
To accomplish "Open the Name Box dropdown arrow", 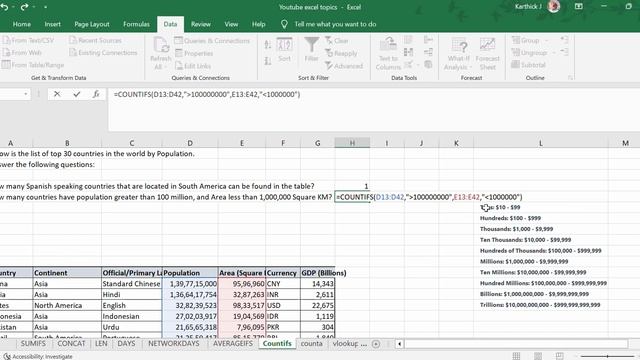I will (x=26, y=94).
